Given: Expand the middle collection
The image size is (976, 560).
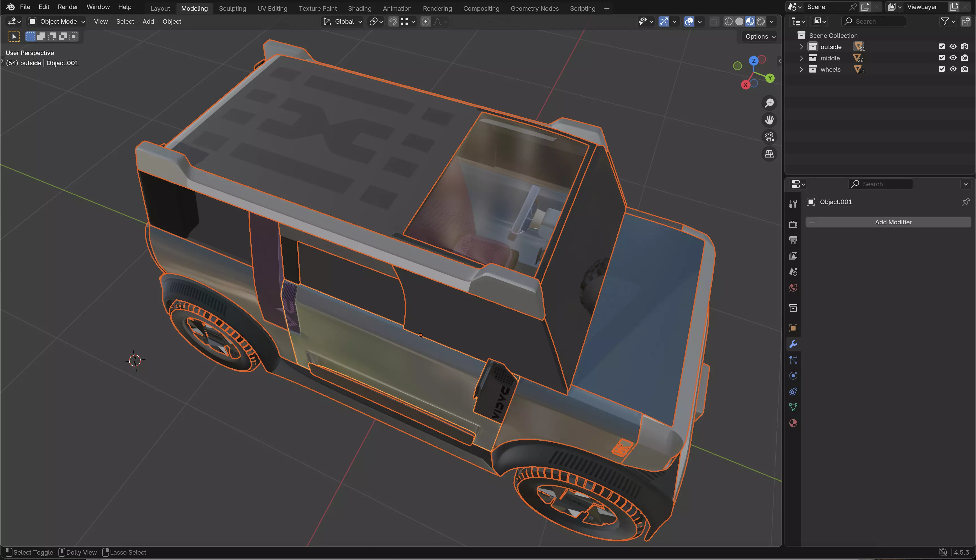Looking at the screenshot, I should pos(801,58).
